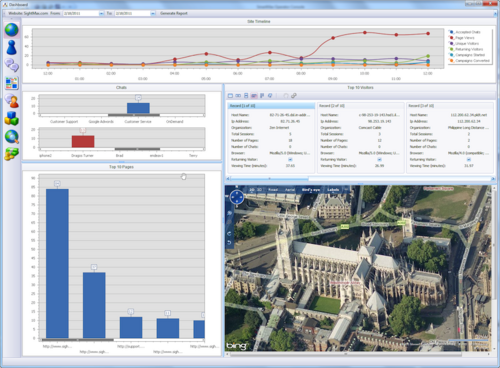Click the colored cubes sidebar icon

pos(11,119)
